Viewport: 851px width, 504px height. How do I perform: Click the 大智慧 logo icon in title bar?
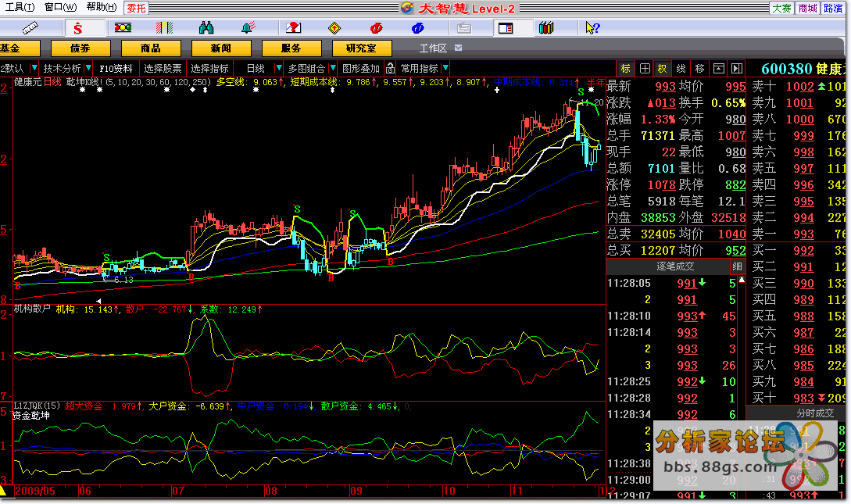(406, 8)
